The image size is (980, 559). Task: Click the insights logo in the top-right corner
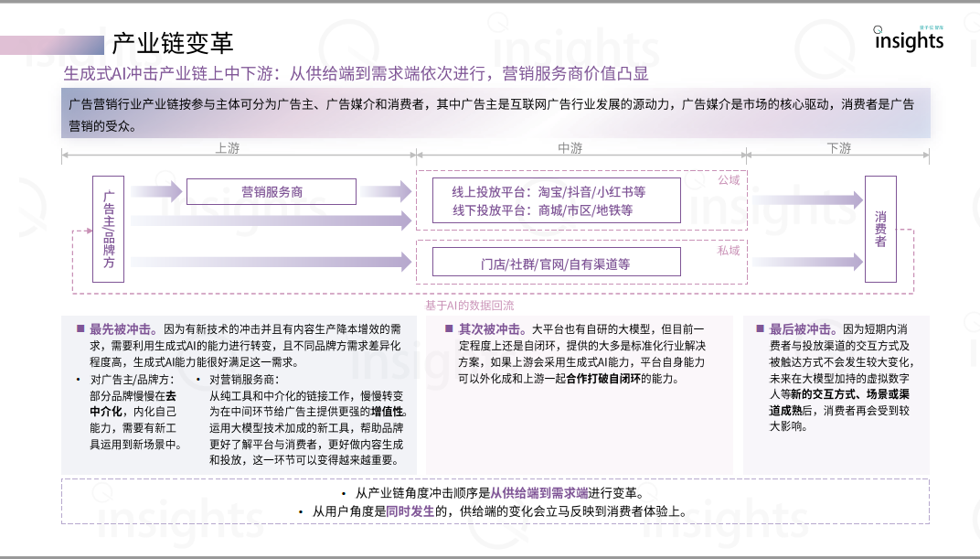pyautogui.click(x=910, y=38)
